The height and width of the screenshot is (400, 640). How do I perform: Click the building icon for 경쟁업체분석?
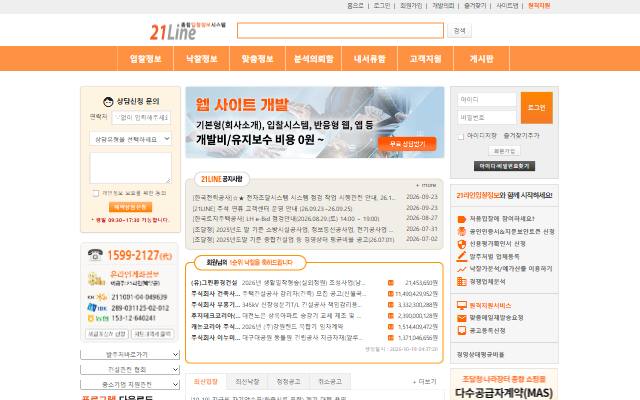click(x=462, y=281)
